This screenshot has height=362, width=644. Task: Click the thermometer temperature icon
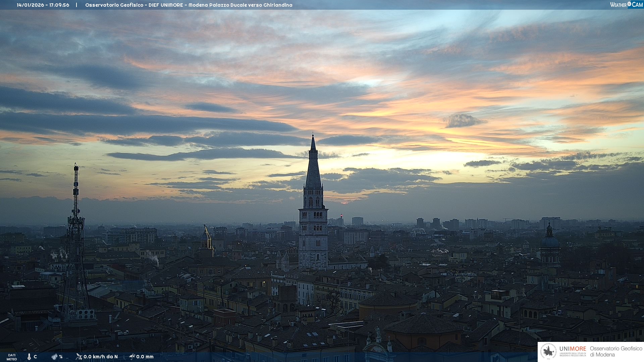(x=29, y=357)
